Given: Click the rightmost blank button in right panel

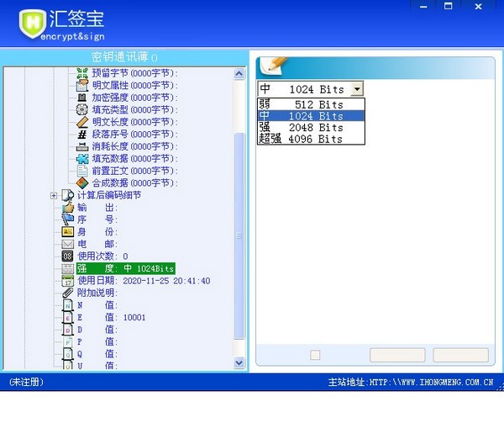Looking at the screenshot, I should [x=460, y=355].
